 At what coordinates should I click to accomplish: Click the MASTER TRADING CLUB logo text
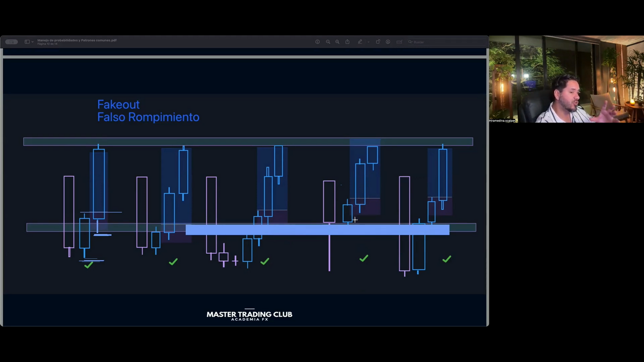click(x=250, y=314)
